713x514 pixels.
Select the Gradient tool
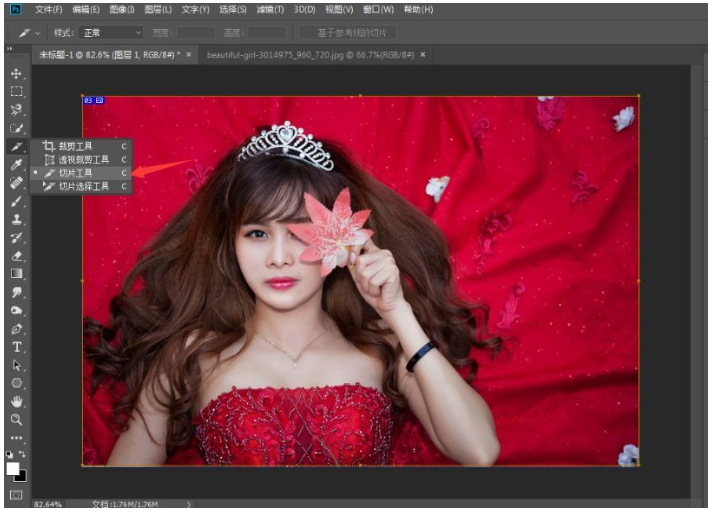[x=17, y=274]
